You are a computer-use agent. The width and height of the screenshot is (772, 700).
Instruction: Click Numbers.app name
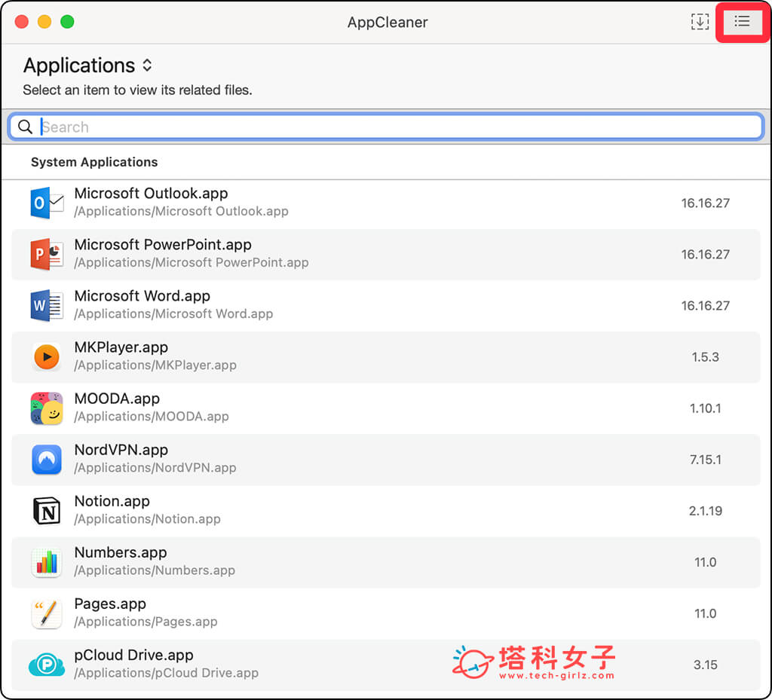pyautogui.click(x=120, y=552)
